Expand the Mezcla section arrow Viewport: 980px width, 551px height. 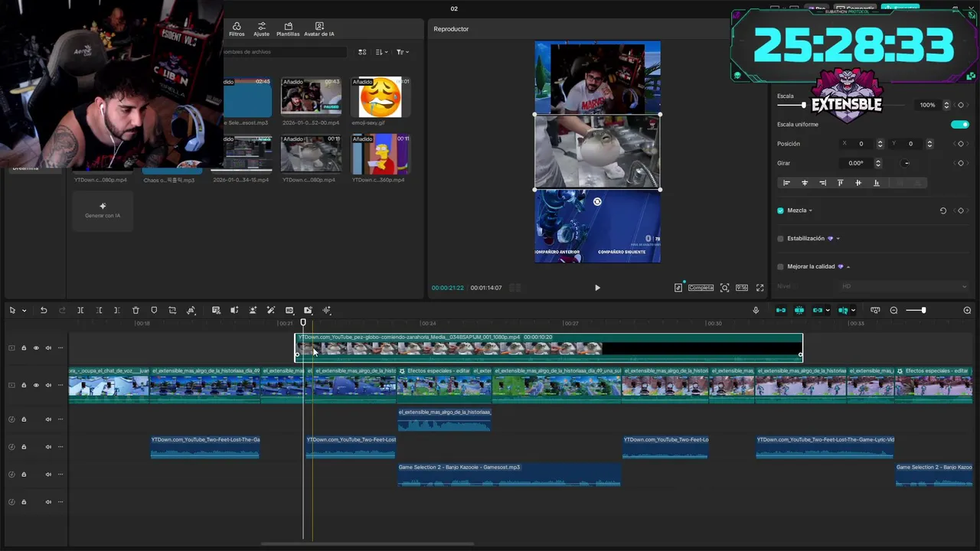point(810,210)
